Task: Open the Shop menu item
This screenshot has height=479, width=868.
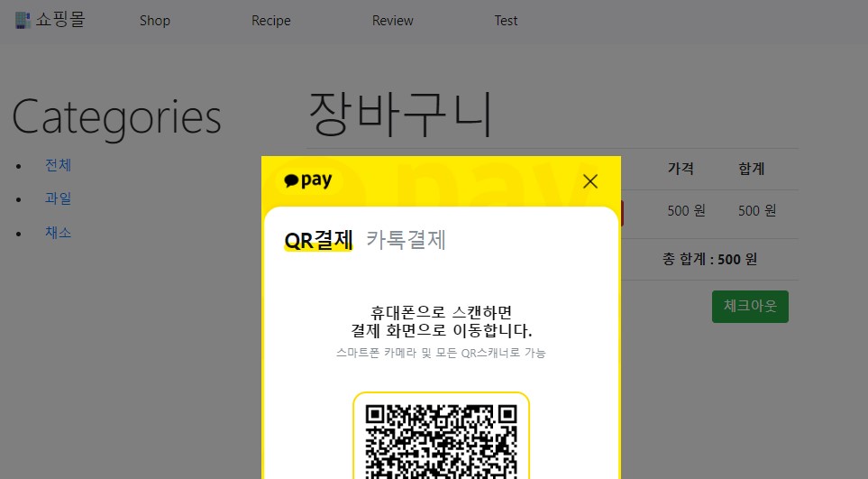Action: pos(154,21)
